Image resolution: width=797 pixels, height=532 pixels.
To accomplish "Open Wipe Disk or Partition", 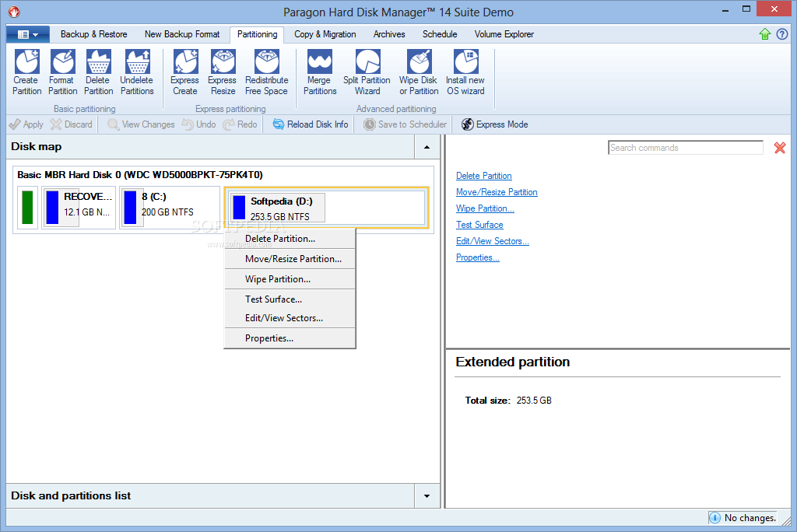I will pyautogui.click(x=419, y=72).
